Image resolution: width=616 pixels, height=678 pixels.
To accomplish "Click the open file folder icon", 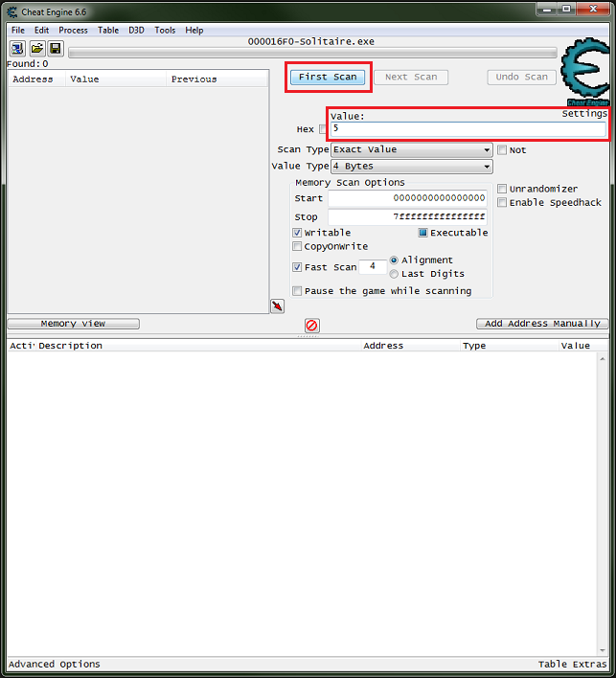I will click(x=37, y=48).
